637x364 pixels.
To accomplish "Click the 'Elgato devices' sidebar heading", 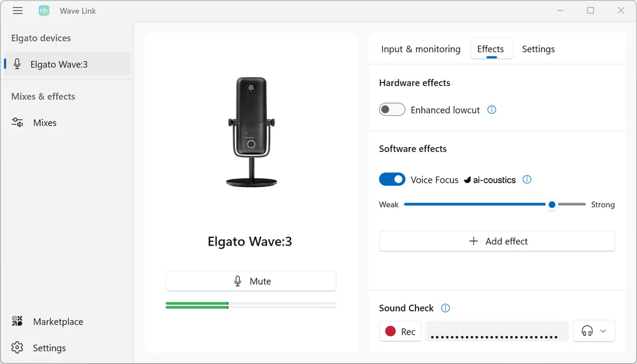I will (41, 38).
